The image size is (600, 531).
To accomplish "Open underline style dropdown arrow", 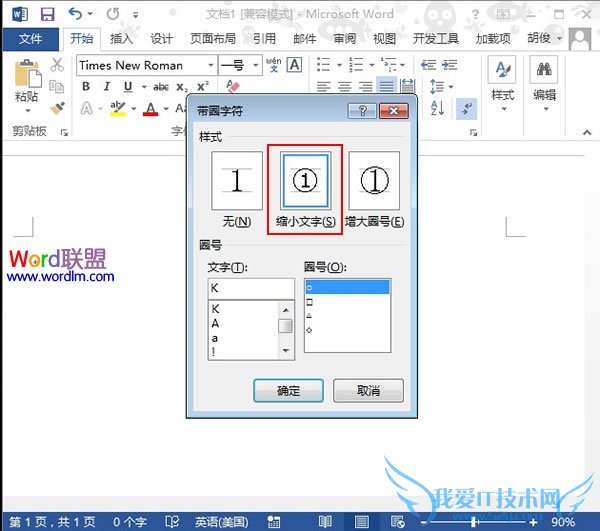I will (x=144, y=87).
